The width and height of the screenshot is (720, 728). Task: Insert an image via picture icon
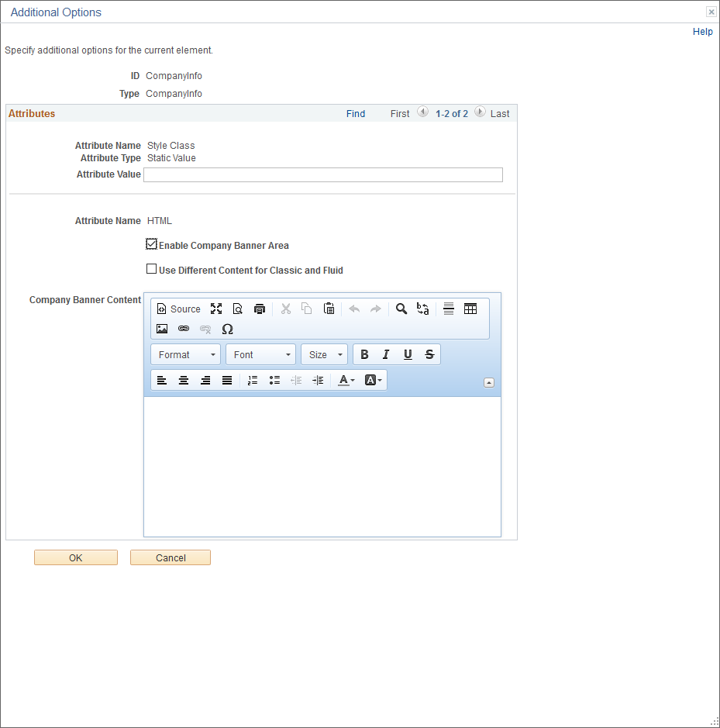coord(162,329)
